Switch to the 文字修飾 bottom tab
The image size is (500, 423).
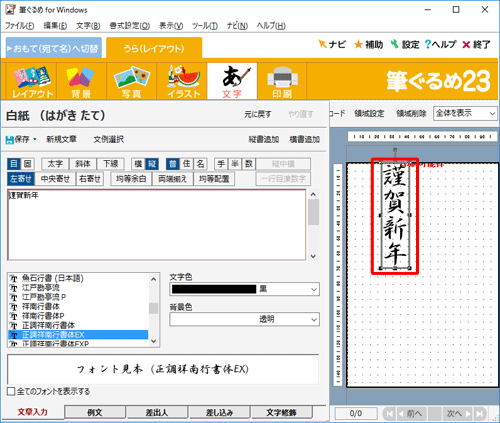(281, 412)
